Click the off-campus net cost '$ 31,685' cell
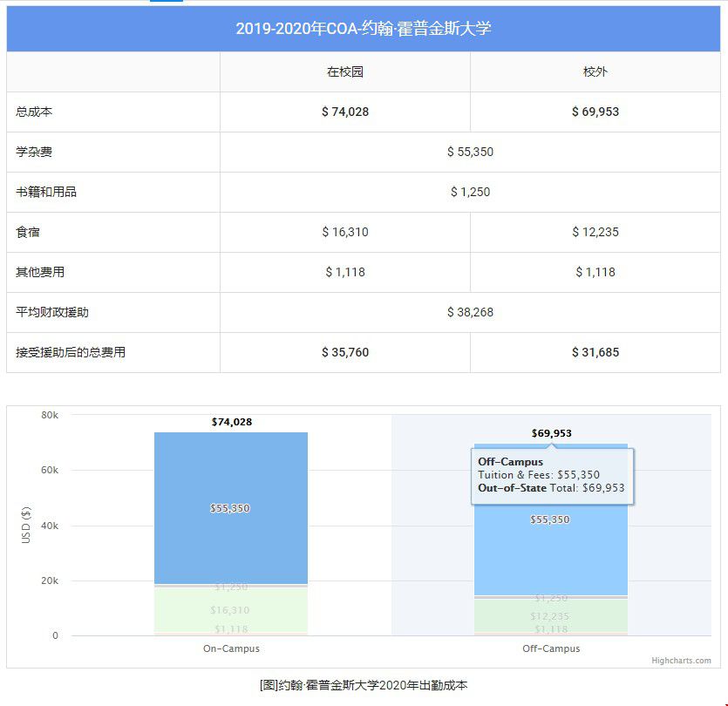Image resolution: width=728 pixels, height=706 pixels. coord(595,352)
